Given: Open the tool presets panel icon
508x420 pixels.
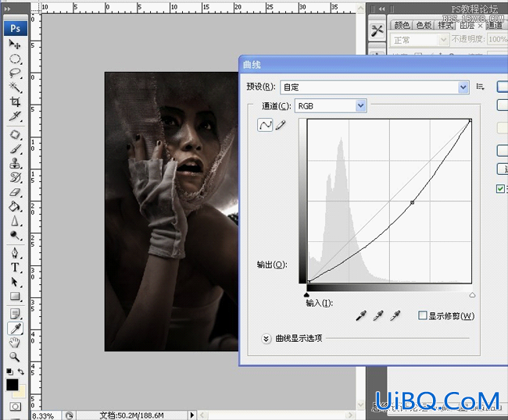Looking at the screenshot, I should click(377, 31).
